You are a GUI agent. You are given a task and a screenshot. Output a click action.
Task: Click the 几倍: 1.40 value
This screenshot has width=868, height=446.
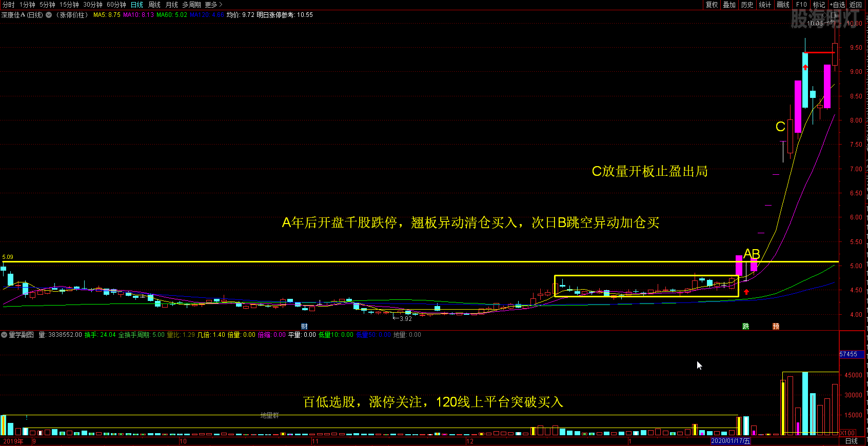coord(211,335)
